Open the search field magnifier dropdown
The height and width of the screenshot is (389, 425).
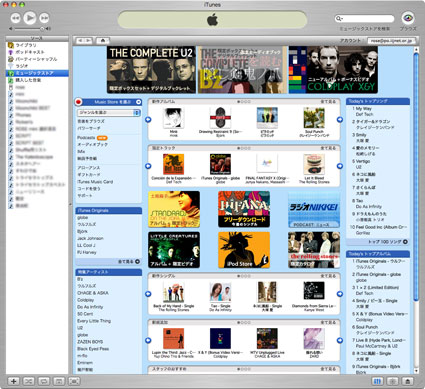(339, 19)
